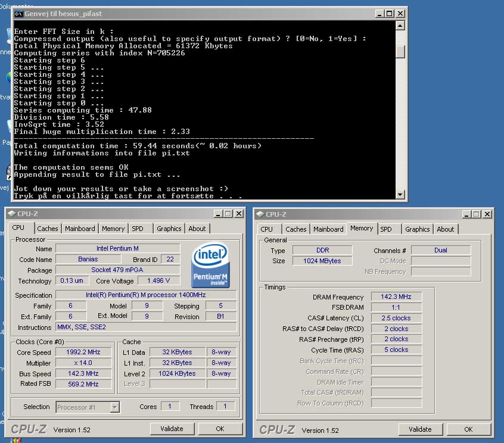Click Instructions value 'MMX, SSE, SSE2'
Image resolution: width=504 pixels, height=443 pixels.
tap(146, 327)
